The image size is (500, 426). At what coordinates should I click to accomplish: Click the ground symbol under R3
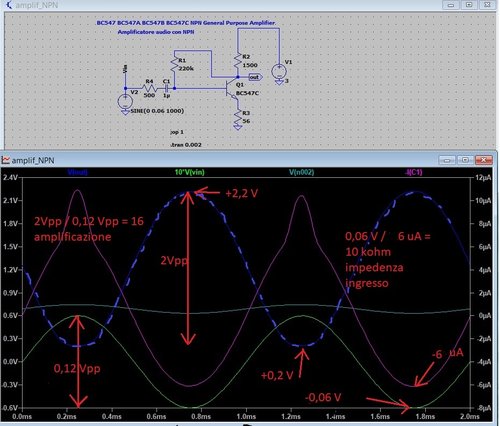pyautogui.click(x=237, y=127)
